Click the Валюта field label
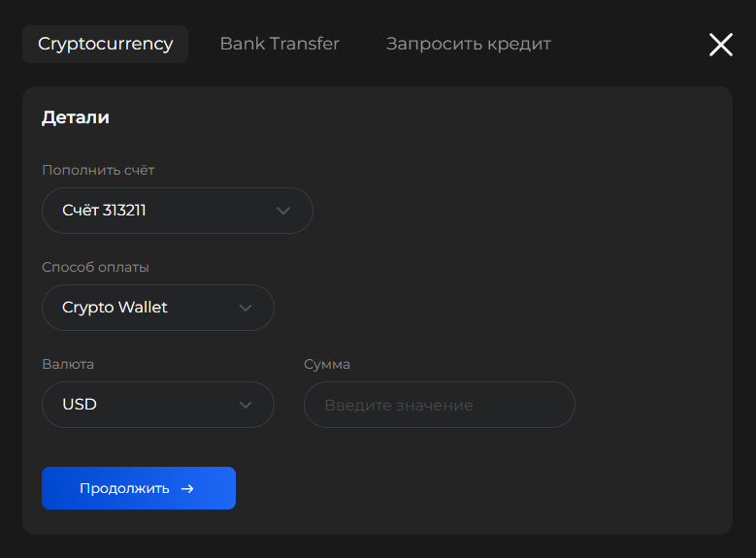This screenshot has width=756, height=558. (68, 364)
